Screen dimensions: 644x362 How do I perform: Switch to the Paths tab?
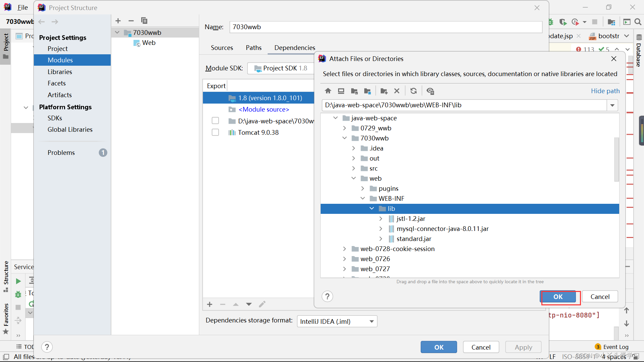click(254, 48)
